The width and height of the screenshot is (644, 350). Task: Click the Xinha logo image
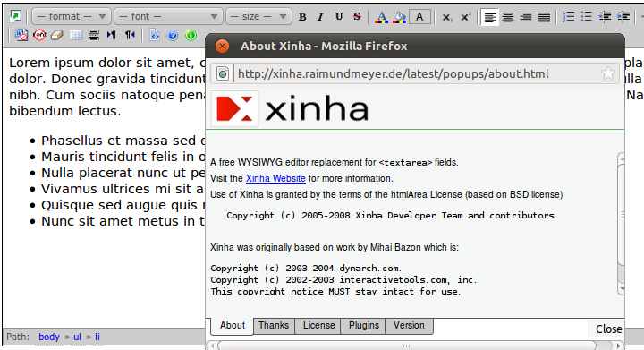coord(290,109)
